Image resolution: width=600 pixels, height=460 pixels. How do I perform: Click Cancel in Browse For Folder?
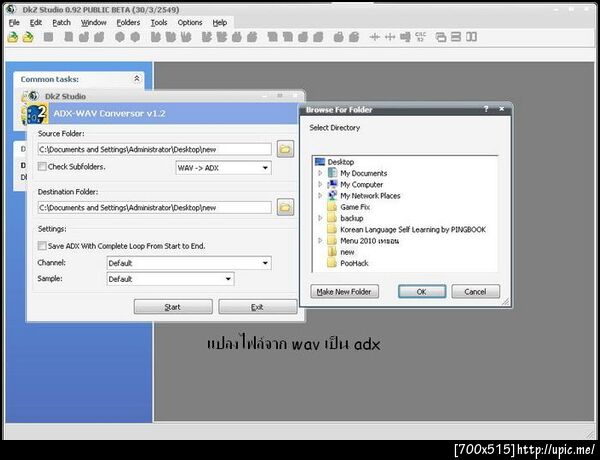[475, 292]
